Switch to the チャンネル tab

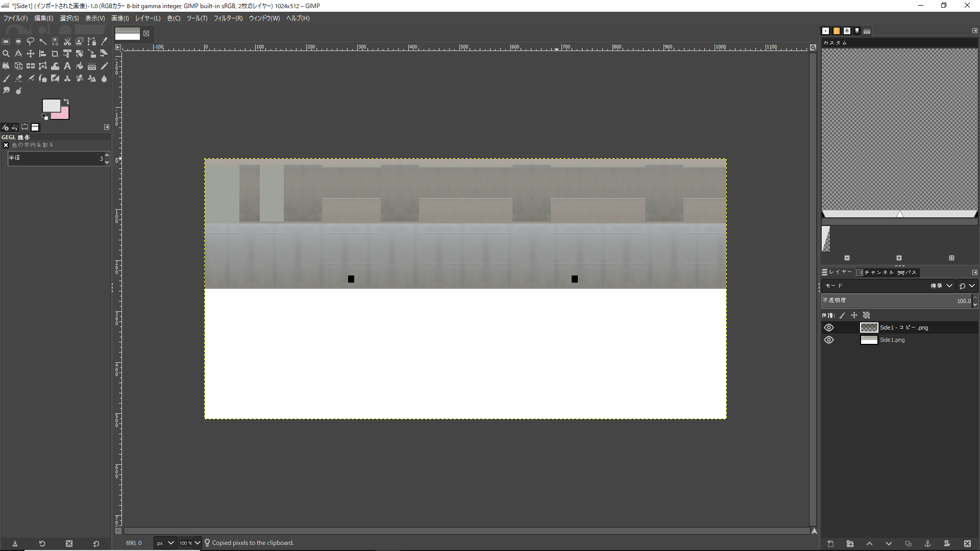[x=875, y=272]
